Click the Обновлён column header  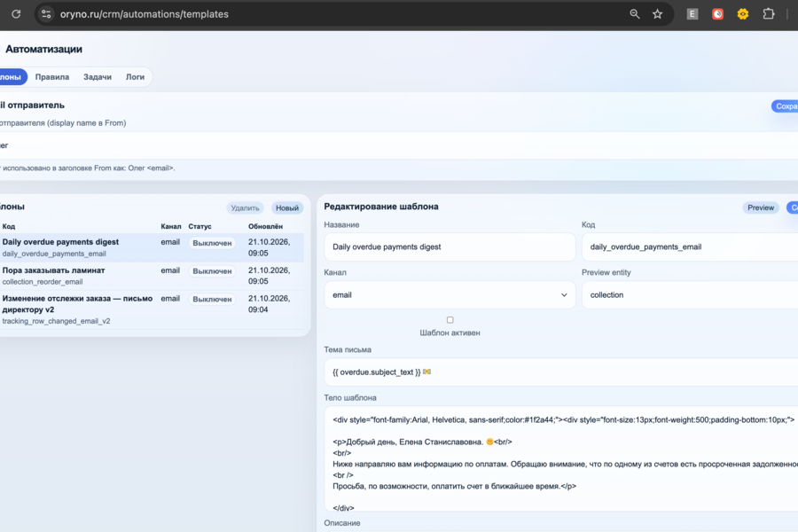pos(265,227)
